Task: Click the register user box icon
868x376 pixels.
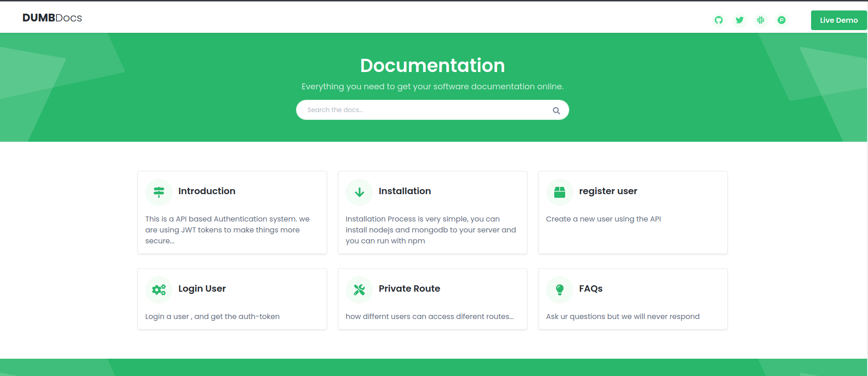Action: (x=560, y=192)
